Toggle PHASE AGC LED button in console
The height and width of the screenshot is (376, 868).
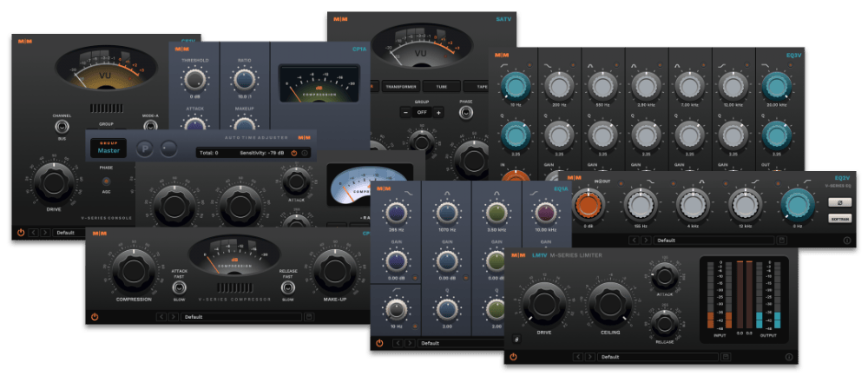click(106, 181)
